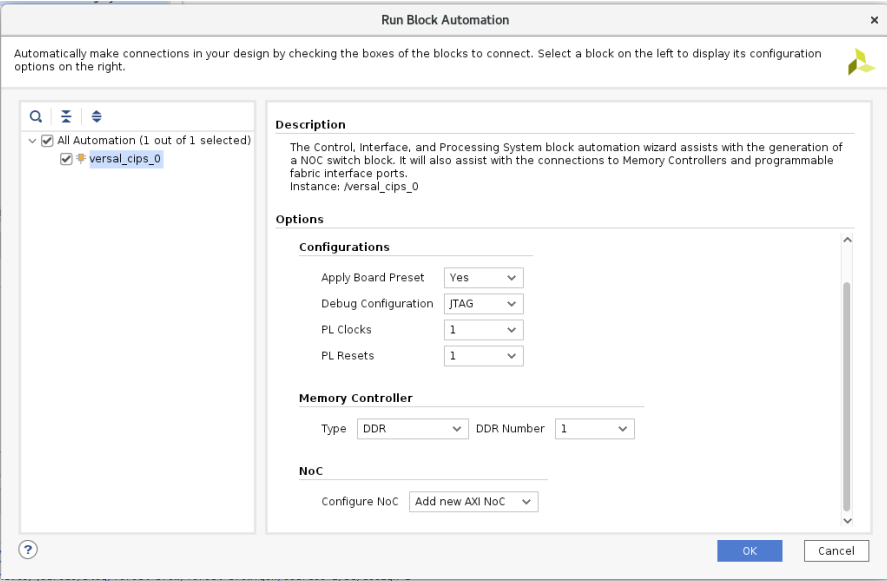Open the search tool in the automation tree
This screenshot has height=581, width=887.
36,116
